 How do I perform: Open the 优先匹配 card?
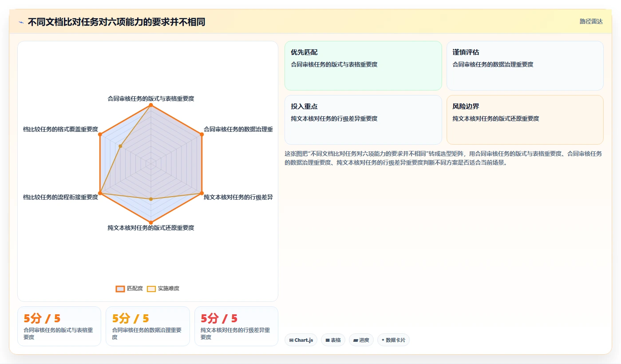click(363, 66)
